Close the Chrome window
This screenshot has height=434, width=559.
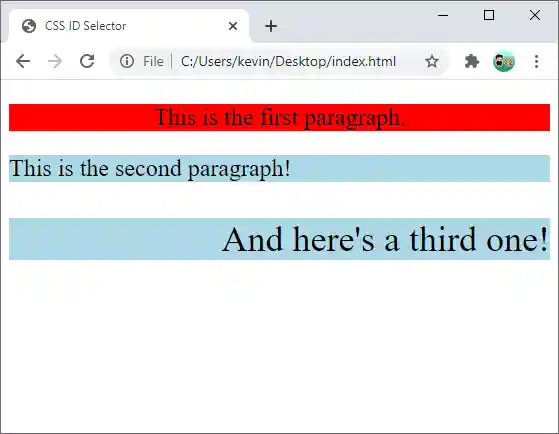pos(535,15)
